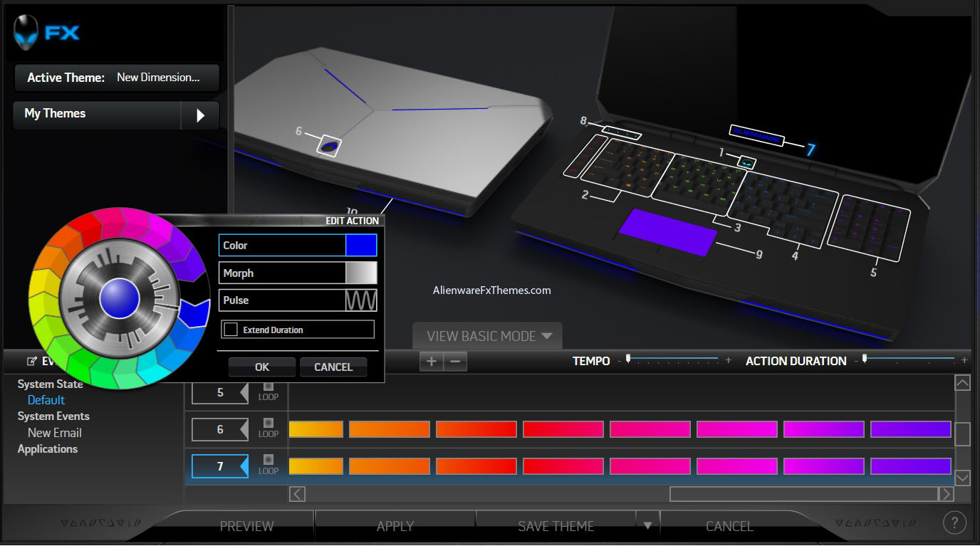Screen dimensions: 980x546
Task: Select the Default system state
Action: pyautogui.click(x=46, y=400)
